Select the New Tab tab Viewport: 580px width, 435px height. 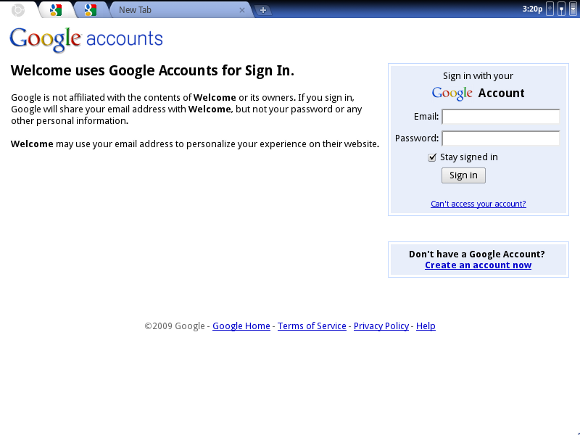[x=181, y=10]
